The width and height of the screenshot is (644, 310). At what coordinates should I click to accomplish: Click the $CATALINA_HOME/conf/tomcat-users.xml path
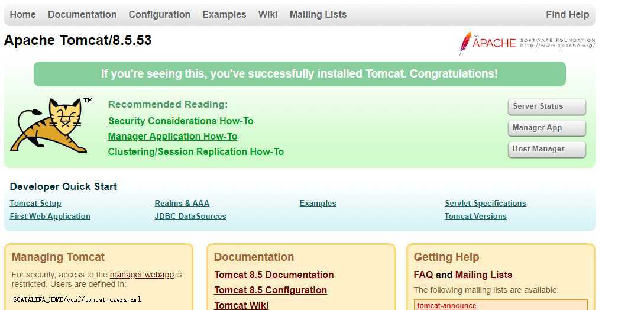(77, 299)
